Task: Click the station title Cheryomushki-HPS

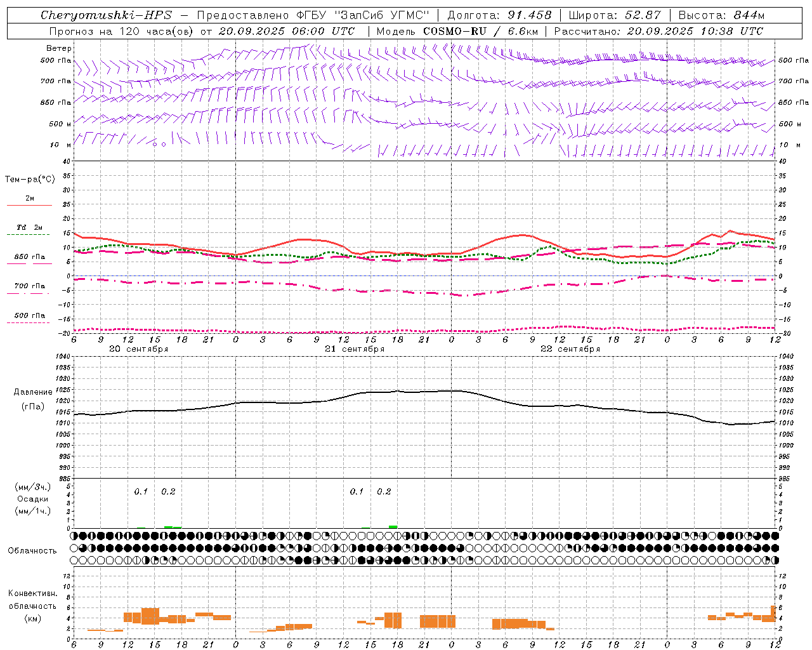Action: pyautogui.click(x=106, y=15)
